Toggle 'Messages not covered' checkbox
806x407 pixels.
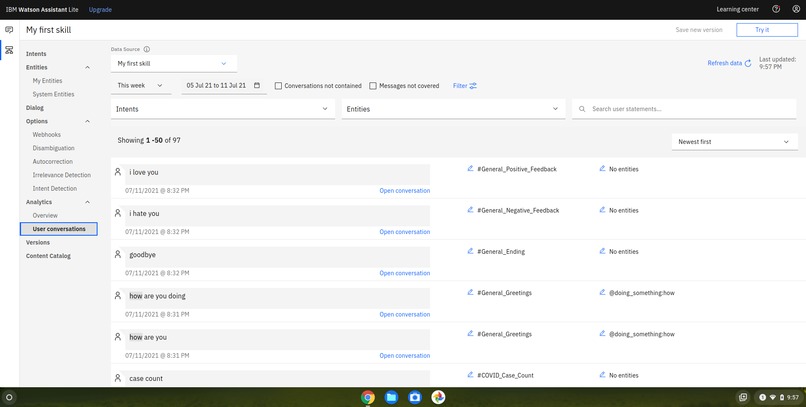coord(373,86)
